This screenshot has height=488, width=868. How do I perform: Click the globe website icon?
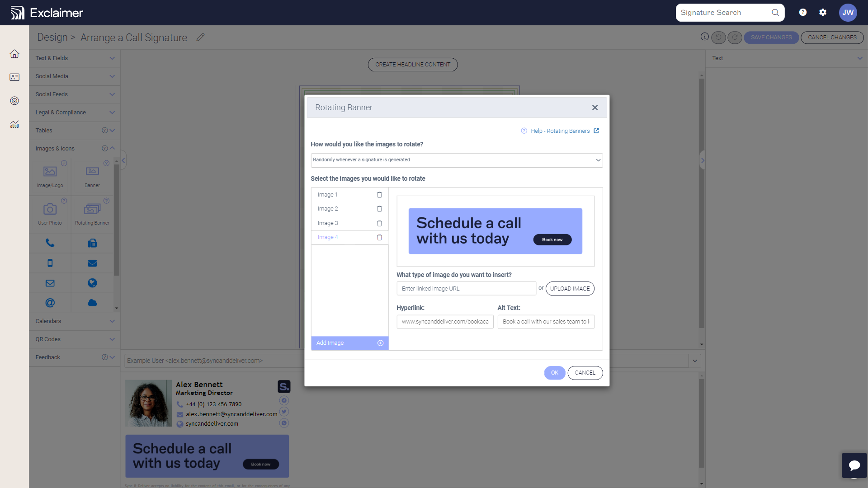coord(92,283)
